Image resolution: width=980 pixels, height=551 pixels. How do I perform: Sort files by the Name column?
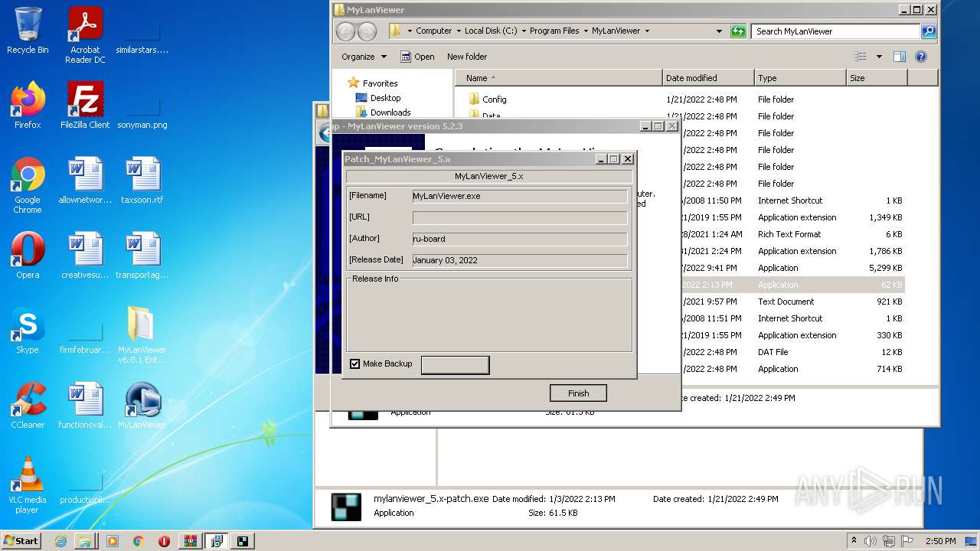coord(559,78)
